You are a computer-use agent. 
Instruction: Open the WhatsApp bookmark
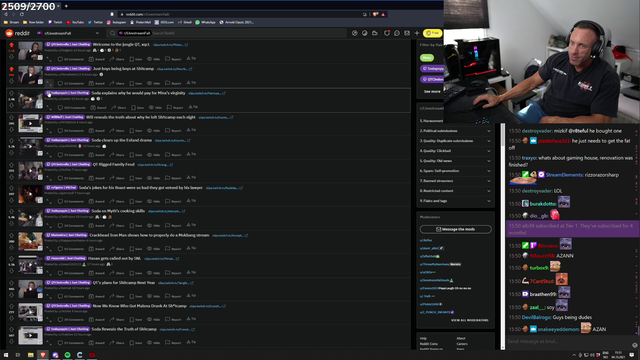click(205, 22)
